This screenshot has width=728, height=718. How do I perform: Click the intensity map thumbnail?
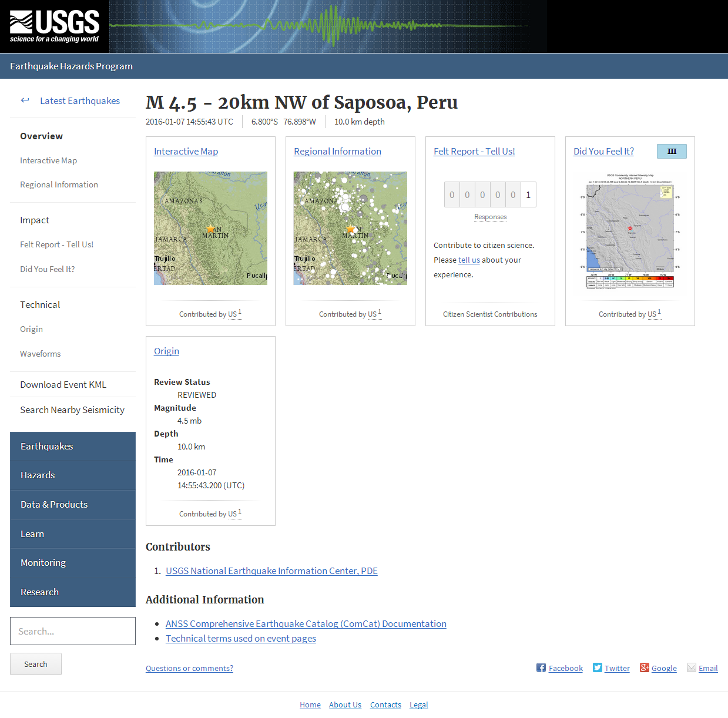coord(630,232)
